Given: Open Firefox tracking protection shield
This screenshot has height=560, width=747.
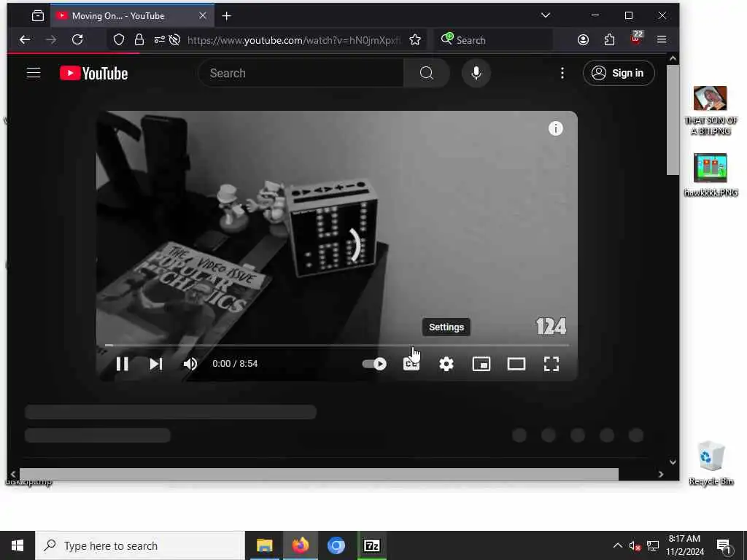Looking at the screenshot, I should click(119, 40).
